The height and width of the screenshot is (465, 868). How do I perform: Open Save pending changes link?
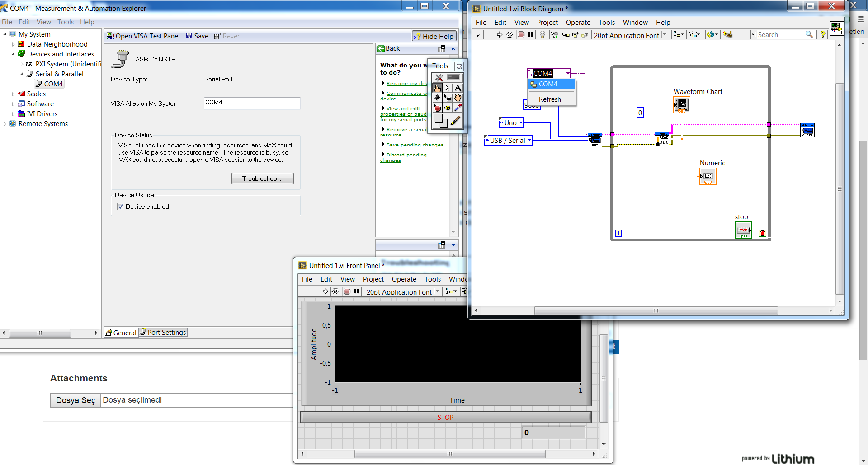point(415,145)
